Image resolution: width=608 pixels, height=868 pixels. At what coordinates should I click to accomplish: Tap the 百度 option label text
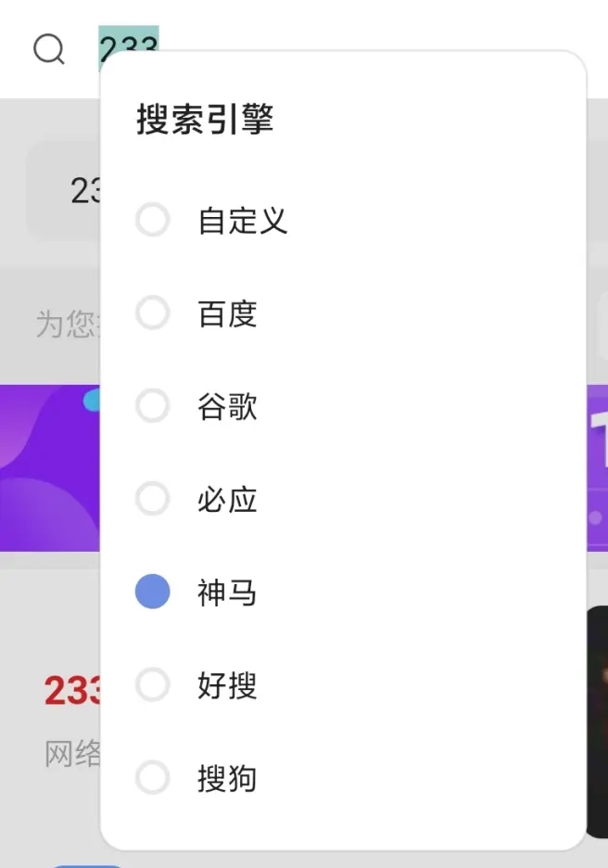(x=227, y=313)
